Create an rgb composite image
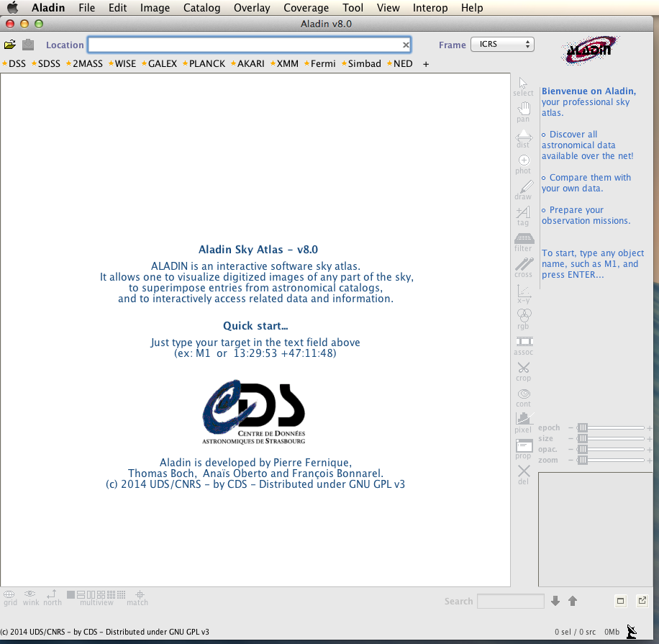659x644 pixels. click(x=524, y=320)
